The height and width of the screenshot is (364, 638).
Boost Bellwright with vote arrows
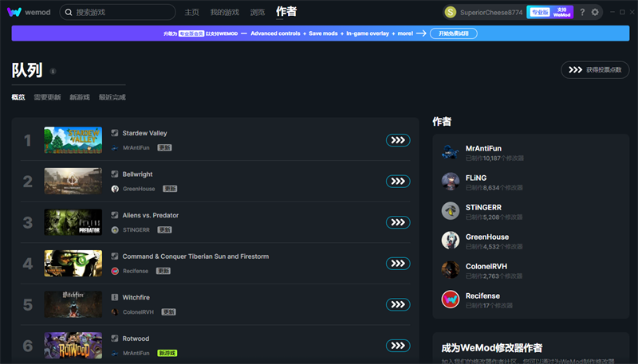398,181
